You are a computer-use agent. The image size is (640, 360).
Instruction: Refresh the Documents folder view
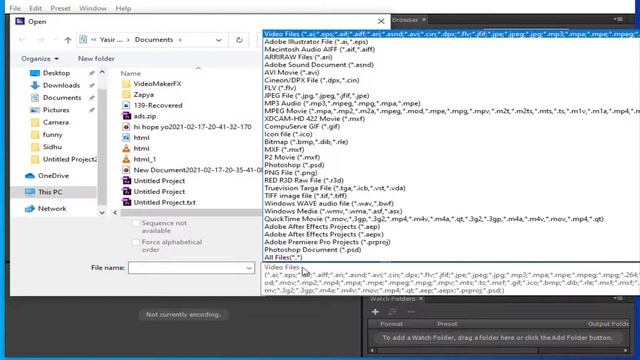click(x=239, y=40)
